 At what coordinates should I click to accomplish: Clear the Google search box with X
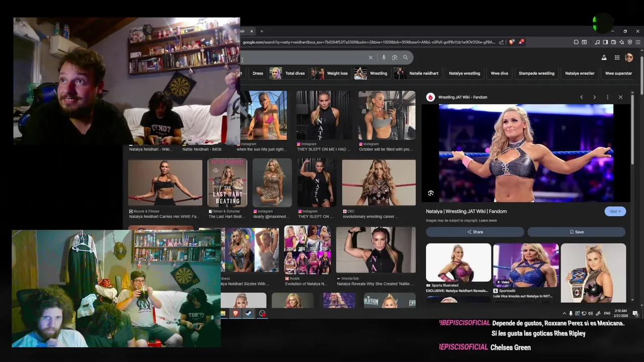[x=371, y=57]
